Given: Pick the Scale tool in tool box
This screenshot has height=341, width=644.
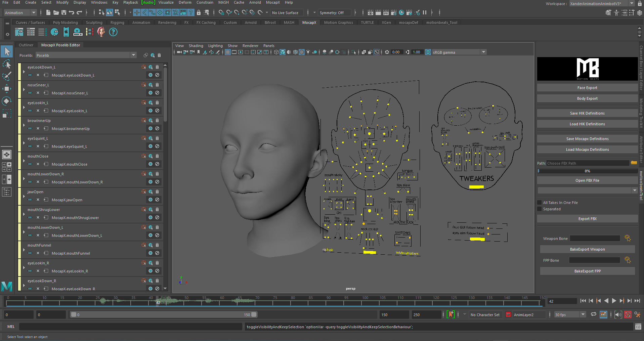Looking at the screenshot, I should [x=7, y=114].
